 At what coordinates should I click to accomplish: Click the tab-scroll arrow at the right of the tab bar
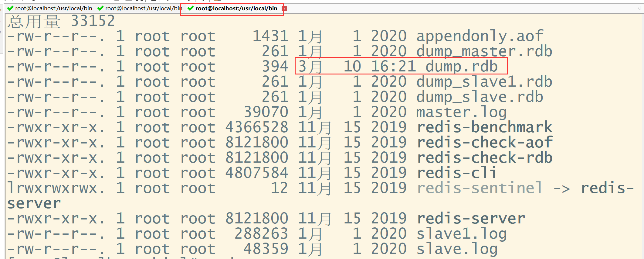[x=639, y=8]
